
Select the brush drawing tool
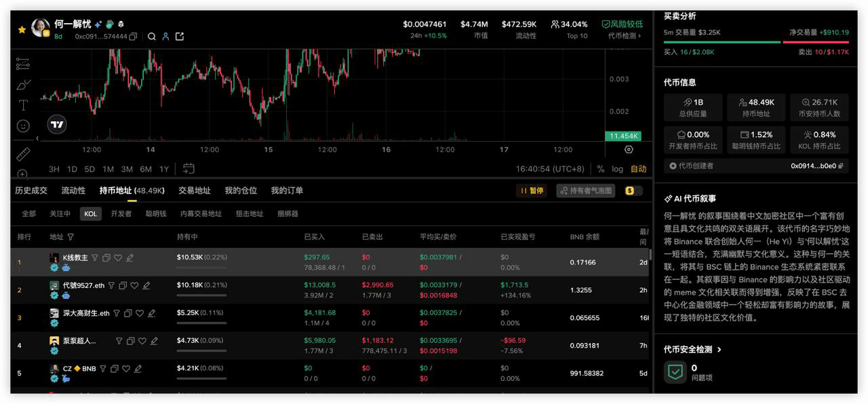click(23, 85)
